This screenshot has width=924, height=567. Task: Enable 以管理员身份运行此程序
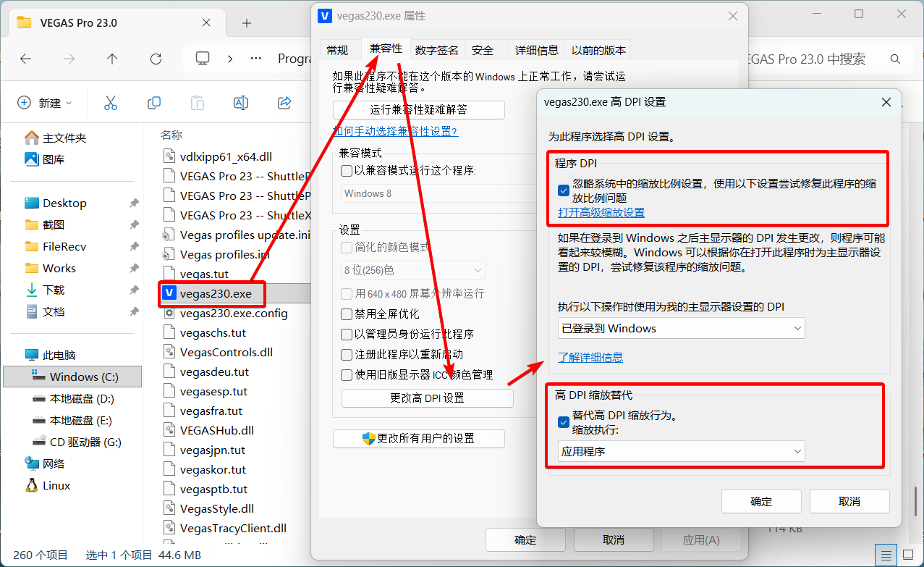coord(345,335)
